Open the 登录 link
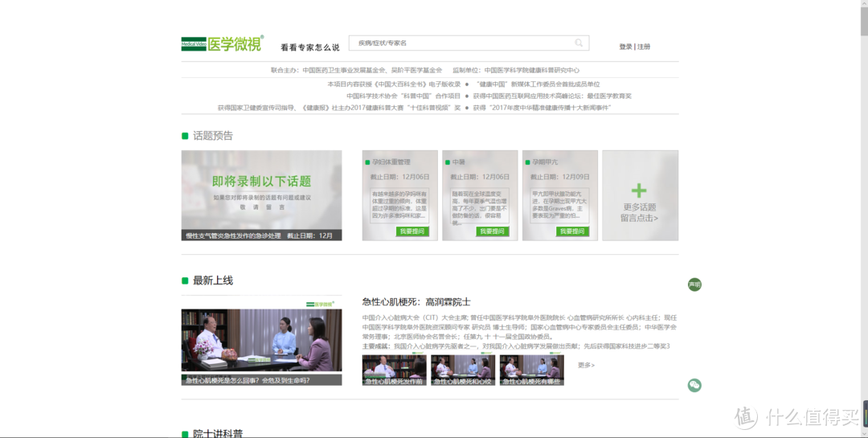 click(625, 47)
